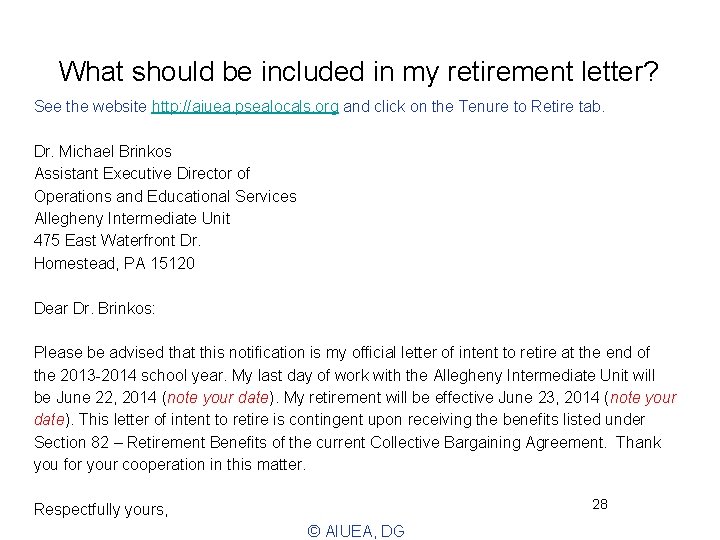Click the Assistant Executive Director of line
Viewport: 720px width, 540px height.
[x=142, y=173]
